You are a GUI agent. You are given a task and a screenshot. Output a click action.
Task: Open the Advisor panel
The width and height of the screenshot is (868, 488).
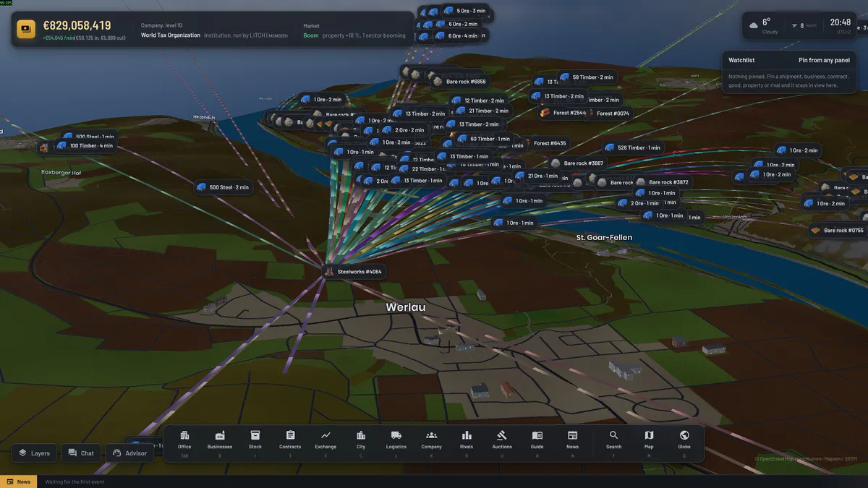[130, 453]
